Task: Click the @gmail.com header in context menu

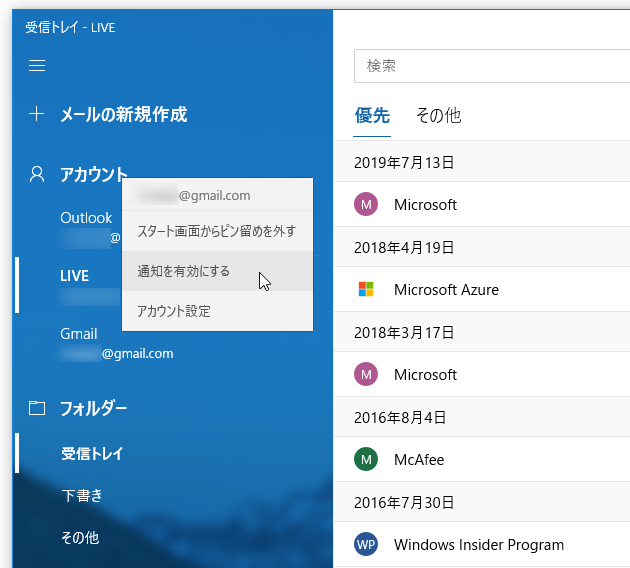Action: point(217,195)
